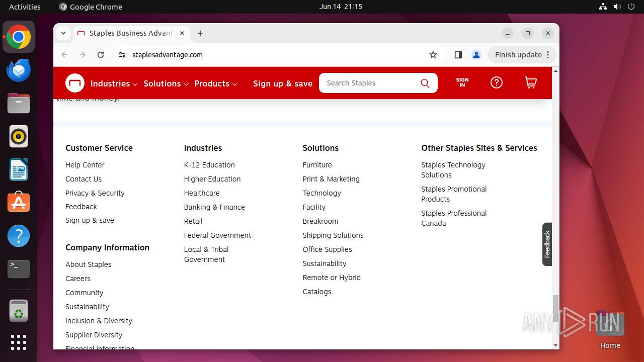Open Ubuntu Help from the dock
This screenshot has height=362, width=644.
tap(19, 236)
